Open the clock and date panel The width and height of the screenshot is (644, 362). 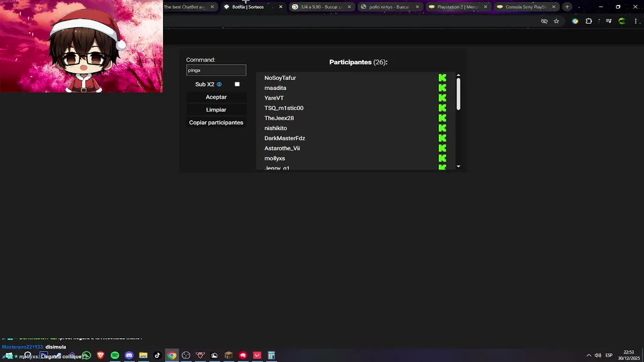[x=629, y=355]
